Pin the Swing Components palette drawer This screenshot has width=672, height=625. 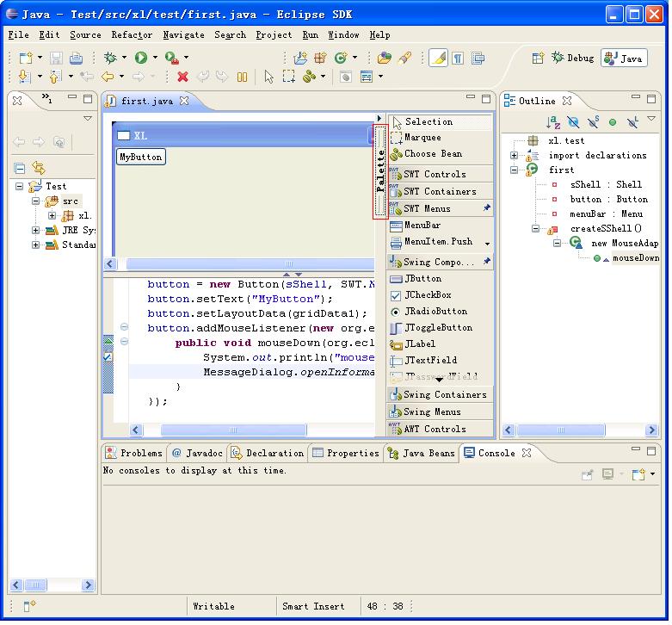click(x=486, y=261)
